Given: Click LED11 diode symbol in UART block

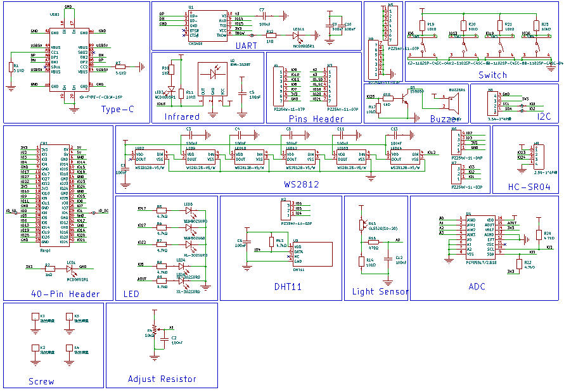Looking at the screenshot, I should [x=296, y=35].
